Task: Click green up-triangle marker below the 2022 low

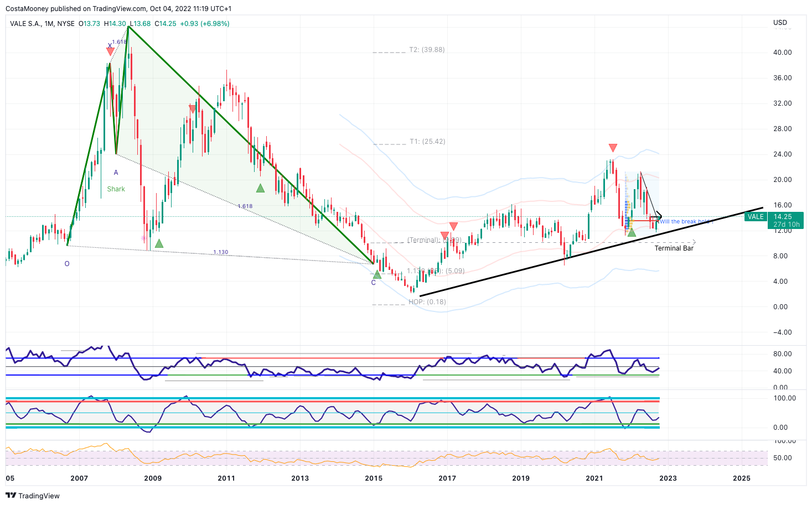Action: [x=632, y=232]
